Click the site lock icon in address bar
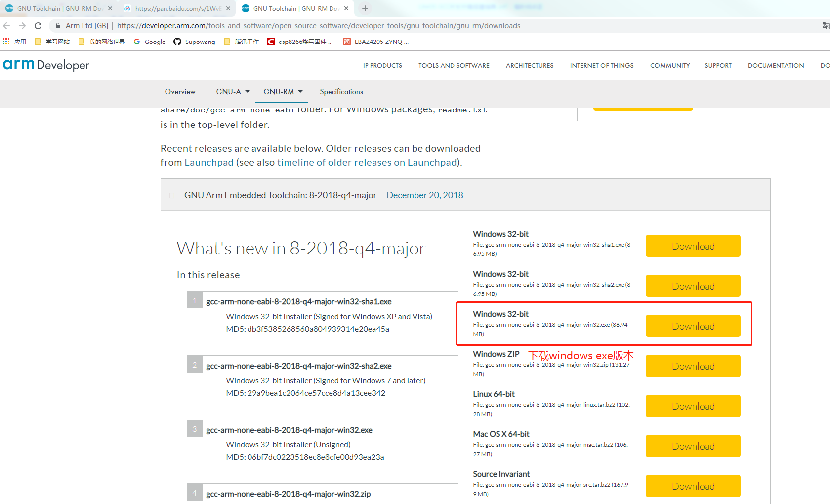Screen dimensions: 830x504 click(x=58, y=26)
